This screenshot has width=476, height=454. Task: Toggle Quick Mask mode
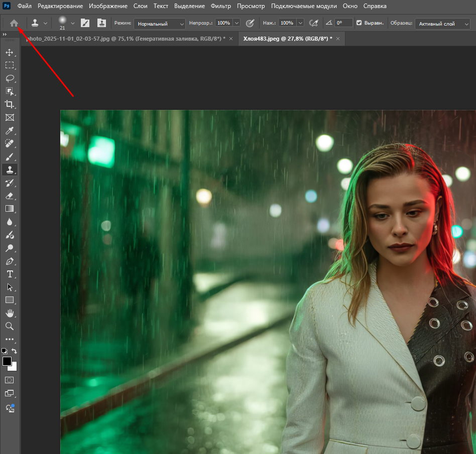pos(10,380)
